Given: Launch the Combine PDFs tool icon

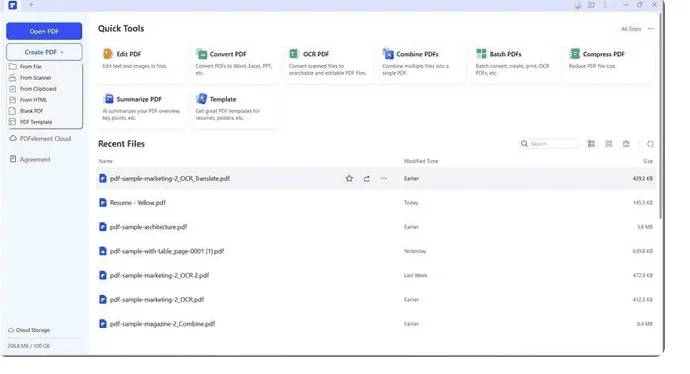Looking at the screenshot, I should point(388,54).
